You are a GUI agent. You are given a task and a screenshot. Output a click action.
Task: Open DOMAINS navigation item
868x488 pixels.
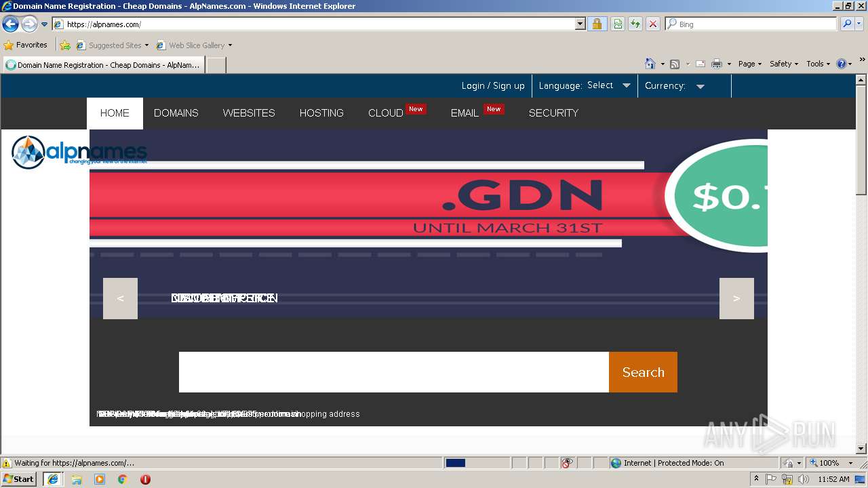tap(176, 113)
